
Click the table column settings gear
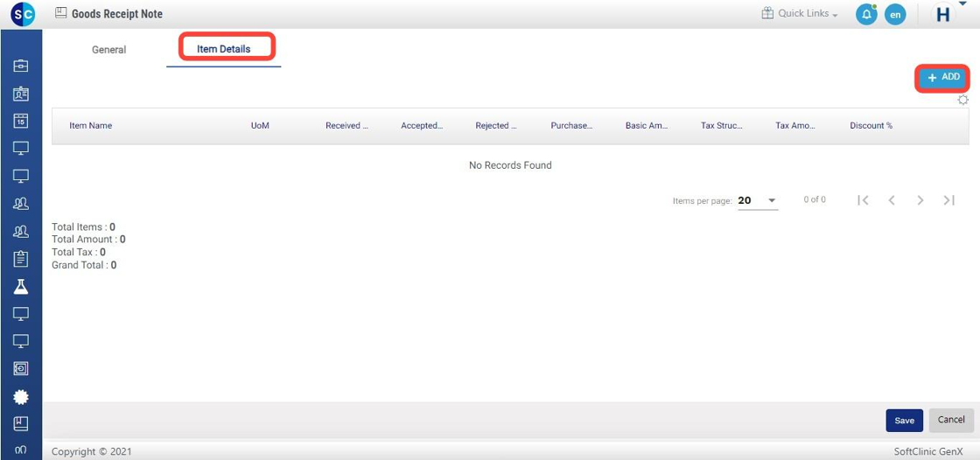click(962, 101)
